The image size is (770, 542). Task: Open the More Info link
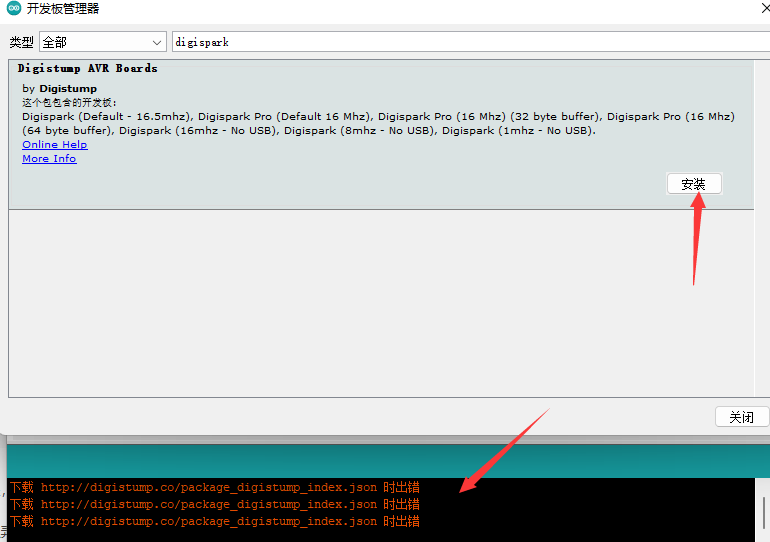pyautogui.click(x=49, y=159)
